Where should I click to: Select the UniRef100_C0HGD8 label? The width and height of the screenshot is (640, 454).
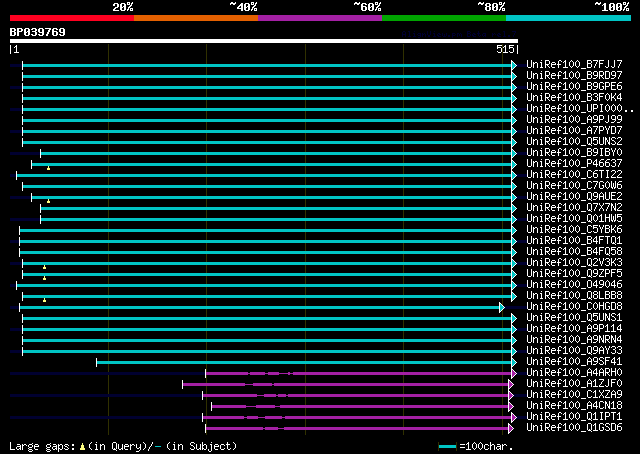(x=574, y=307)
